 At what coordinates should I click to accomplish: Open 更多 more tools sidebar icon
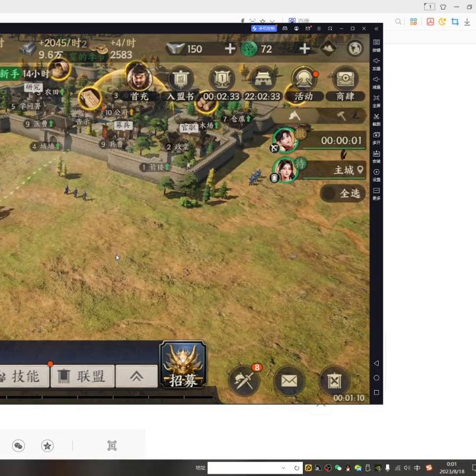point(376,194)
